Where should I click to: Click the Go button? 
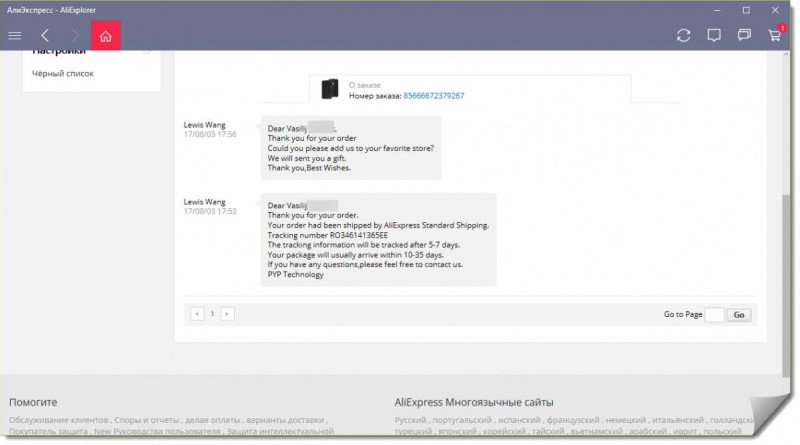pyautogui.click(x=739, y=315)
